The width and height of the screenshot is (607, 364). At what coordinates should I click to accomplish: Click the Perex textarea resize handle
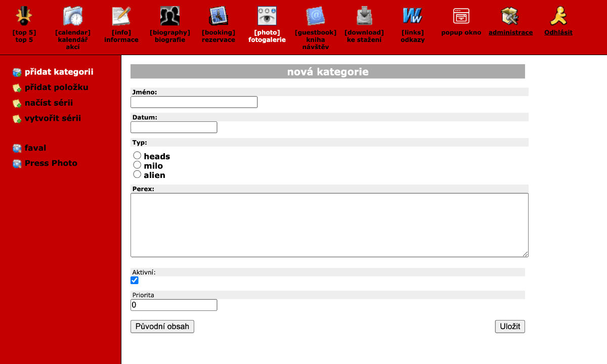tap(525, 254)
